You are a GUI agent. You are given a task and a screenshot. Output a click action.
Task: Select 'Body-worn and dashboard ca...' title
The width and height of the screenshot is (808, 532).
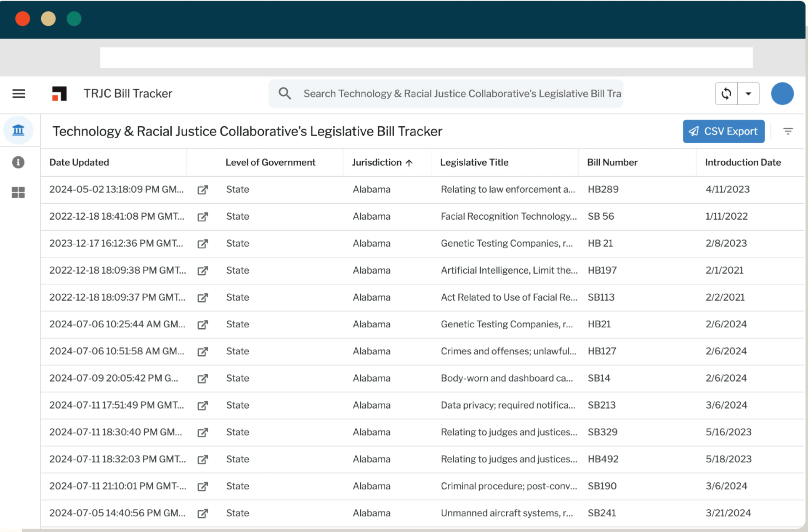point(507,378)
